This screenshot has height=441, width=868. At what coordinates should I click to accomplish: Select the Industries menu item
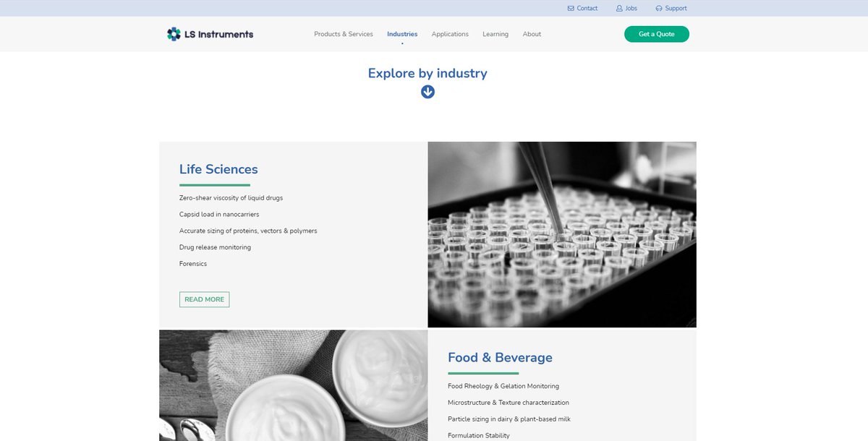[x=402, y=34]
